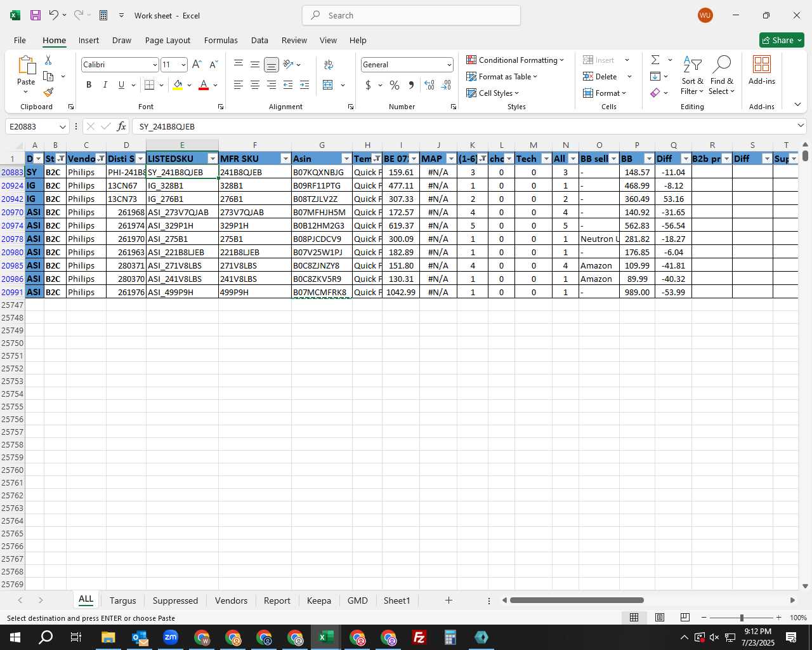812x650 pixels.
Task: Toggle Middle Align
Action: pyautogui.click(x=254, y=65)
